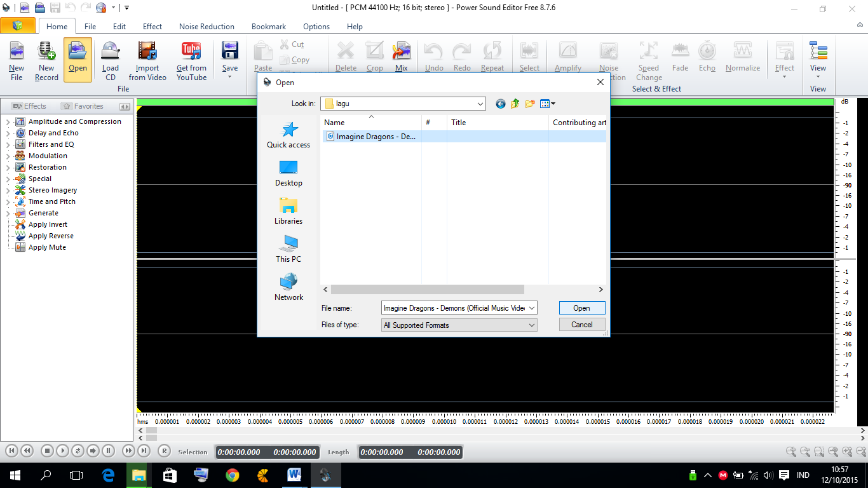Screen dimensions: 868x488
Task: Select Network in Open dialog sidebar
Action: coord(288,288)
